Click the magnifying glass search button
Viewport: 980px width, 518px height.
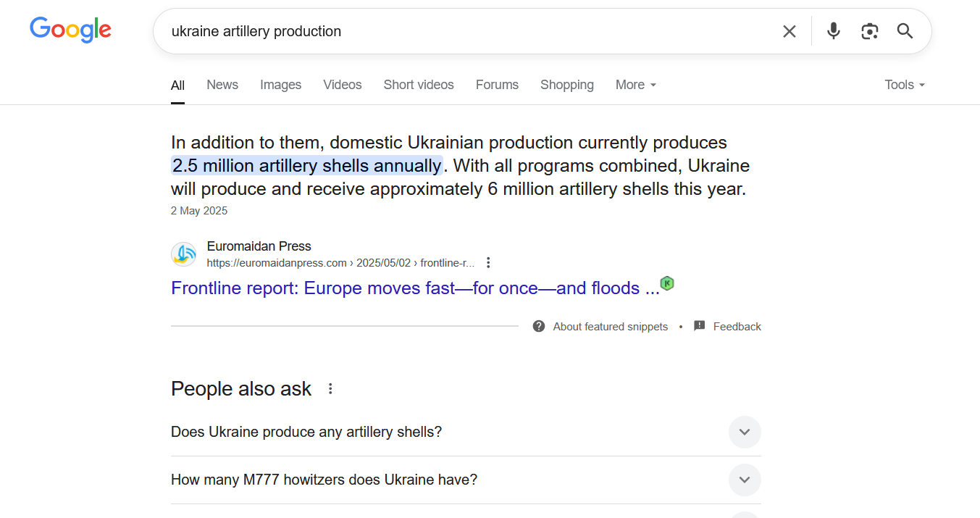tap(905, 31)
